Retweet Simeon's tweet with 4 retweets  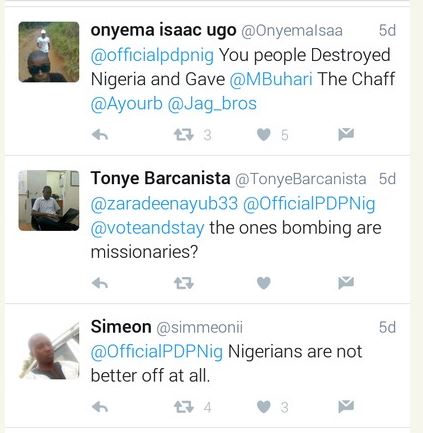[x=184, y=407]
